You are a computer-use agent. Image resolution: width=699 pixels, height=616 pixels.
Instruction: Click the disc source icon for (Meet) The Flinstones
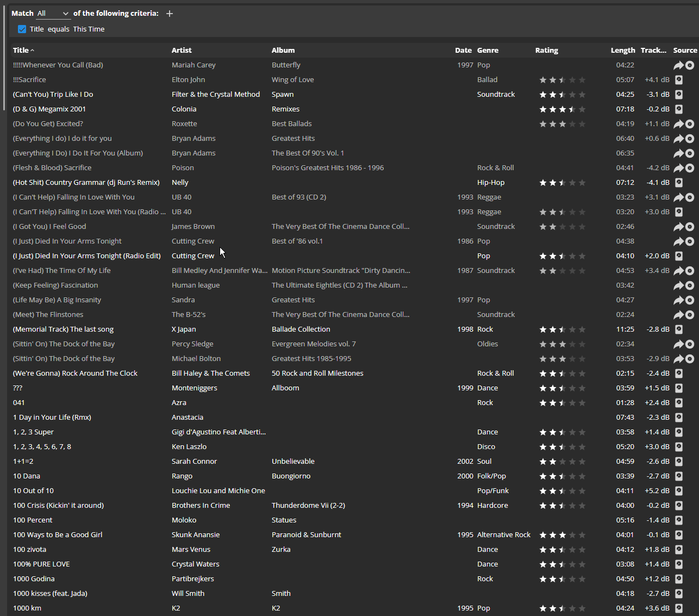click(690, 315)
